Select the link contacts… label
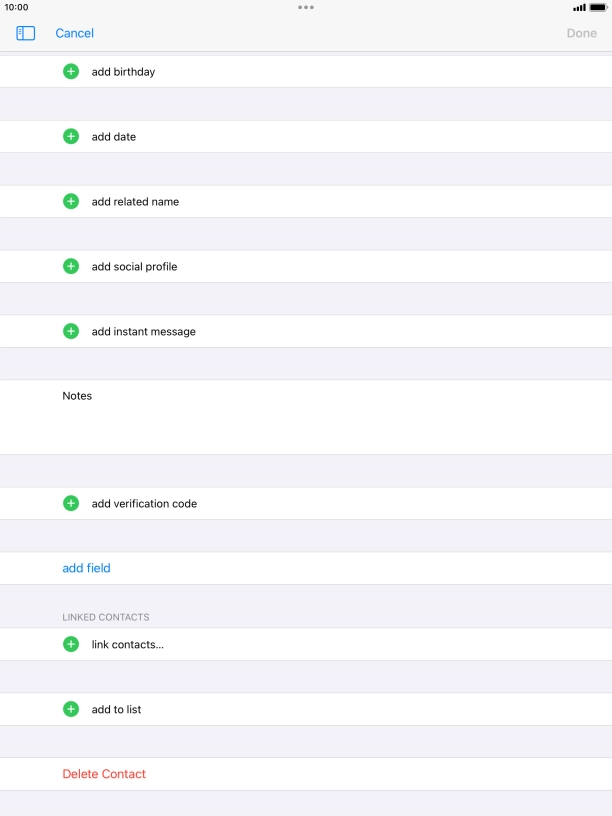Viewport: 612px width, 816px height. [x=127, y=645]
